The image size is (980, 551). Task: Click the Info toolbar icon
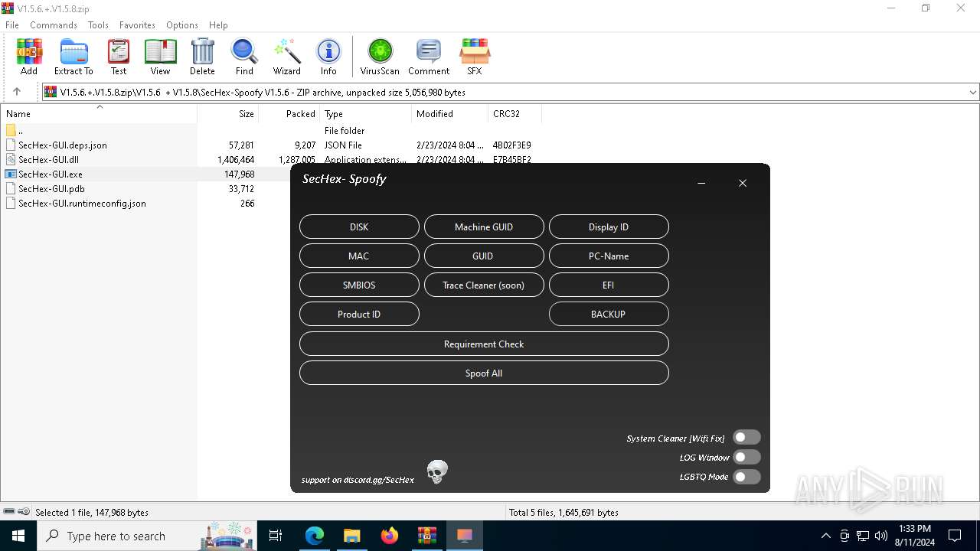[328, 57]
